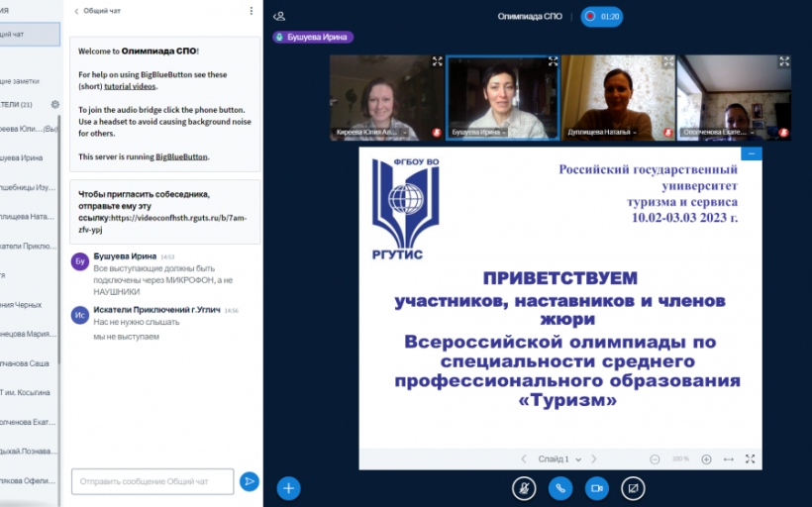Leave audio with the phone button
This screenshot has width=812, height=507.
pyautogui.click(x=560, y=488)
